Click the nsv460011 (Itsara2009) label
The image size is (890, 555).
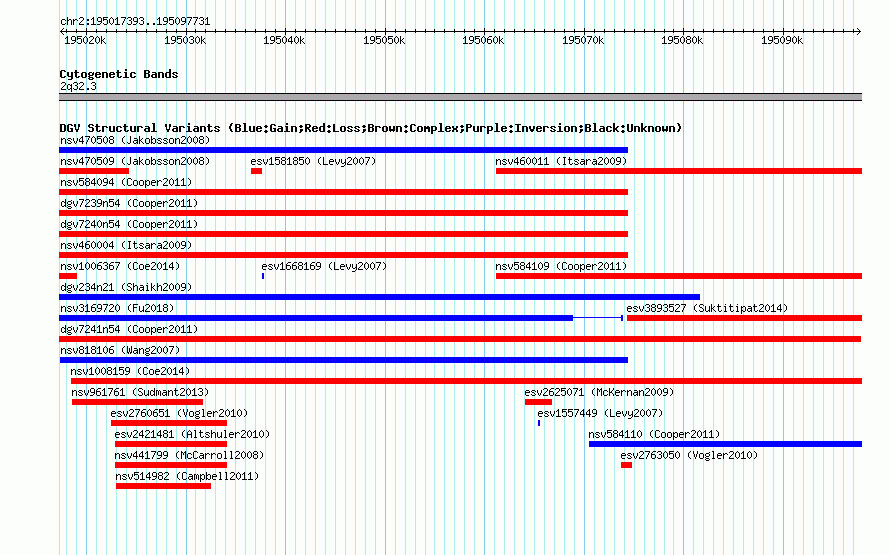click(561, 161)
